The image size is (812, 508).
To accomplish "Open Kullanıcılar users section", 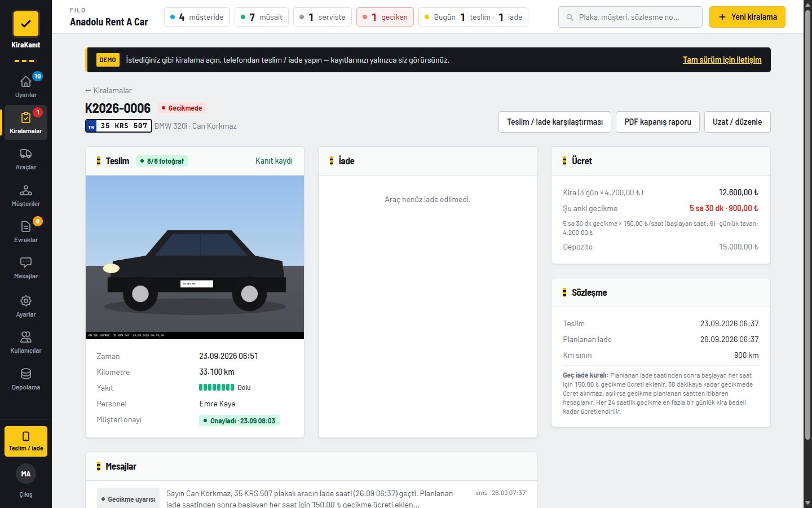I will (26, 342).
